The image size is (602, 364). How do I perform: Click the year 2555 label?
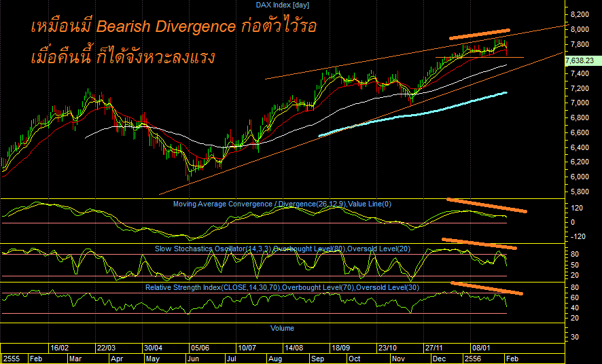coord(12,359)
